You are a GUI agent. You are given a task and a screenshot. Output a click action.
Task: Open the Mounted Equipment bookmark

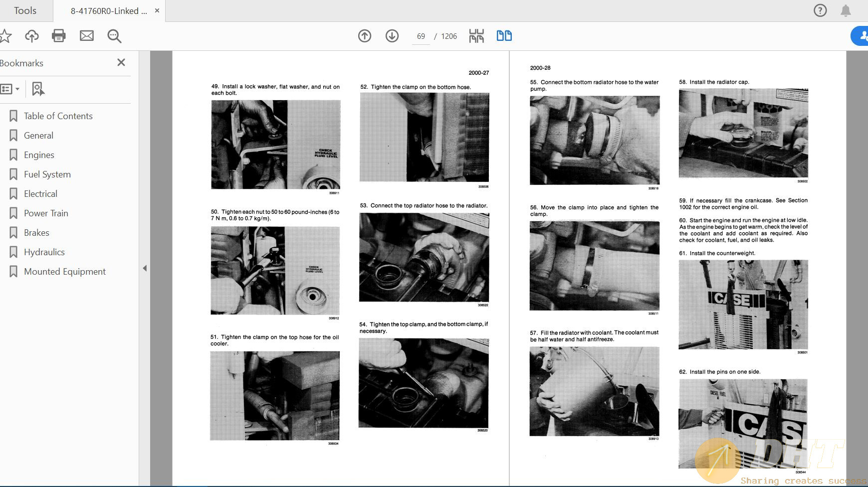65,272
